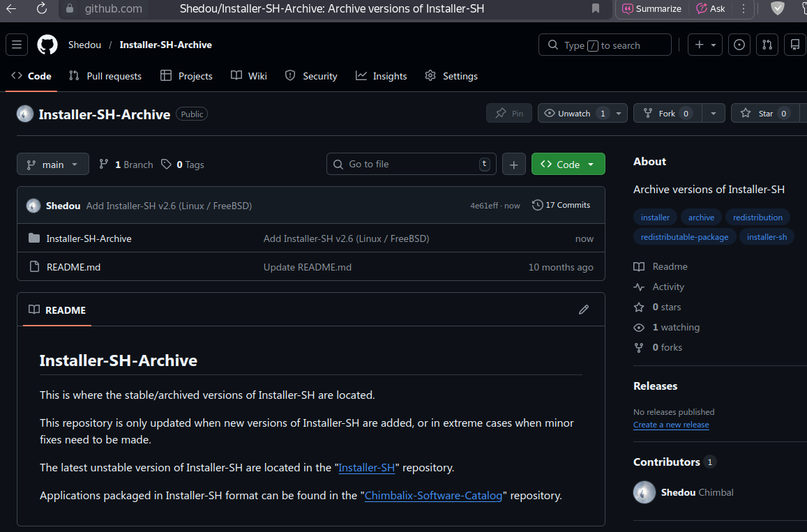Open the Installer-SH-Archive folder
The image size is (807, 532).
(x=89, y=238)
